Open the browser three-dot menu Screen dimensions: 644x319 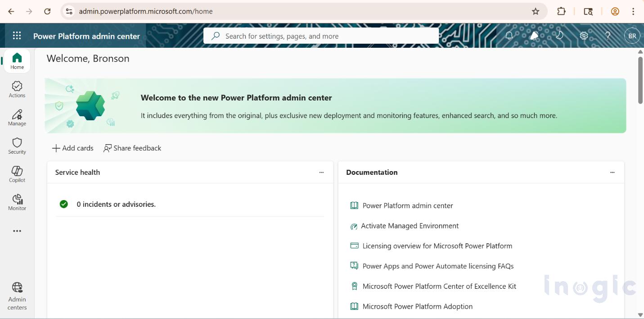point(633,11)
